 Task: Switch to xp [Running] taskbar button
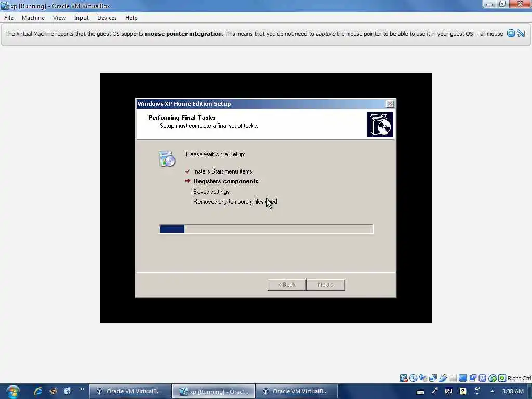tap(214, 392)
